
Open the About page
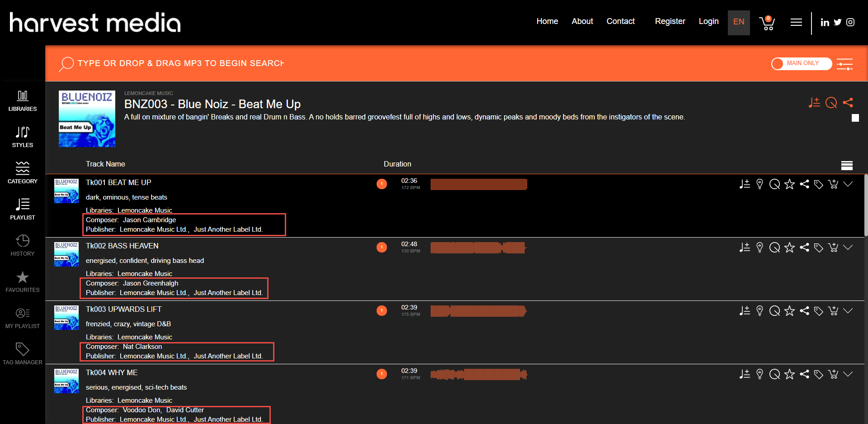[x=582, y=21]
